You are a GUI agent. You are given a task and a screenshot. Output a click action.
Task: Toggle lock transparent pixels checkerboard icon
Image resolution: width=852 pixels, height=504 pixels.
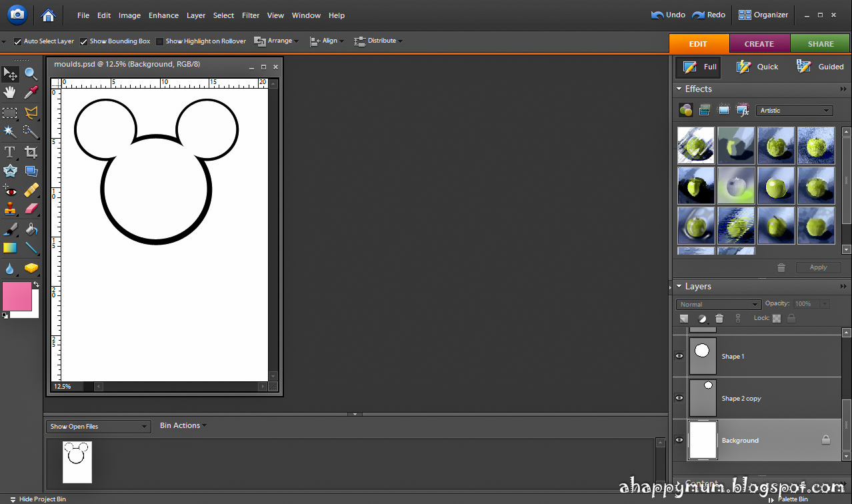point(777,319)
